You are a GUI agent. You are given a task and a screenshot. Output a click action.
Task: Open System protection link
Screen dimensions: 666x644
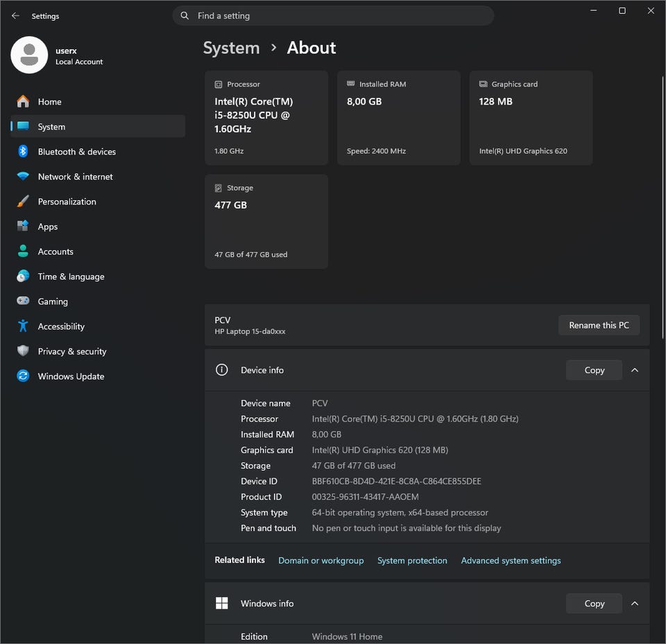click(x=412, y=560)
